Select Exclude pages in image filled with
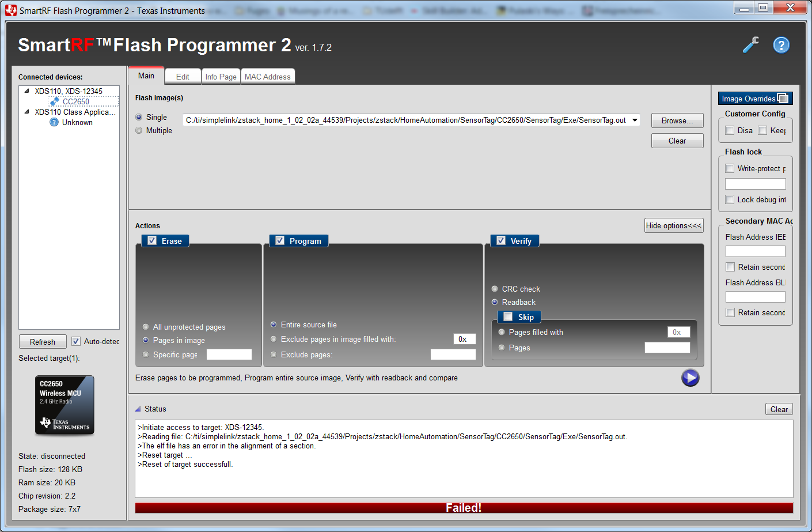 [x=274, y=339]
